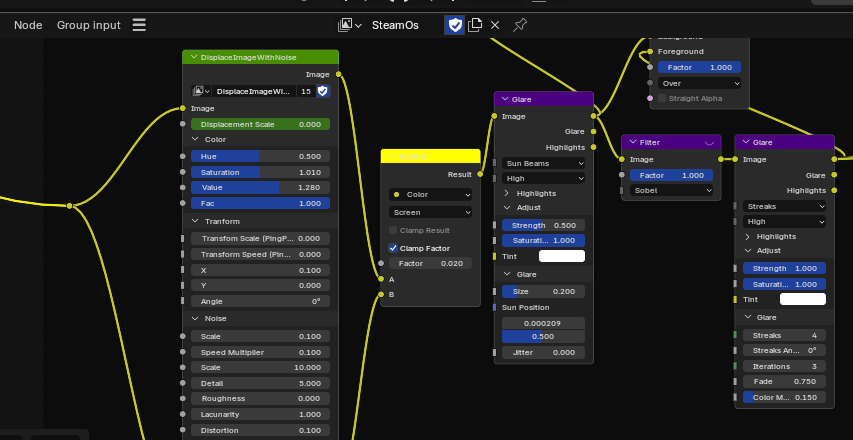Click the DisplaceImageWithNoise Image output socket

click(x=338, y=75)
